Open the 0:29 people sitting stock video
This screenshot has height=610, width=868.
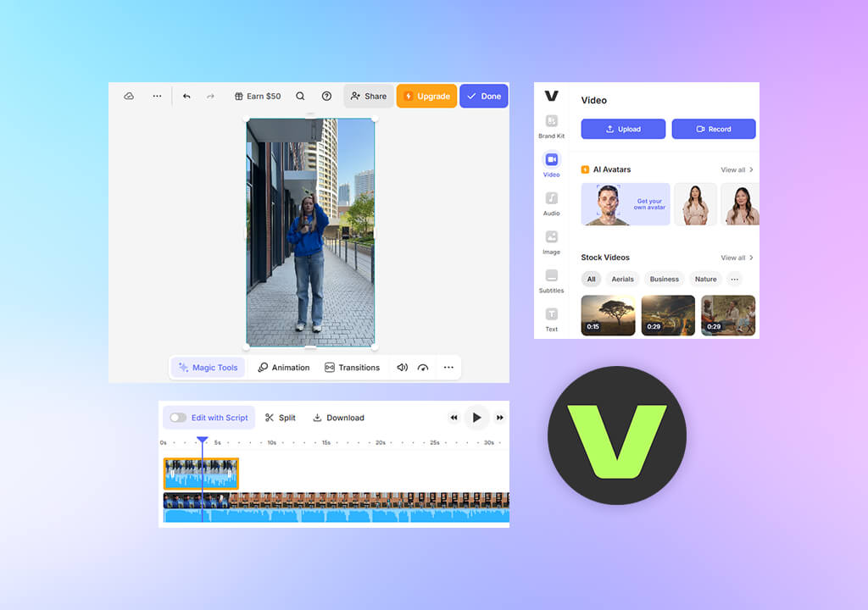[728, 315]
